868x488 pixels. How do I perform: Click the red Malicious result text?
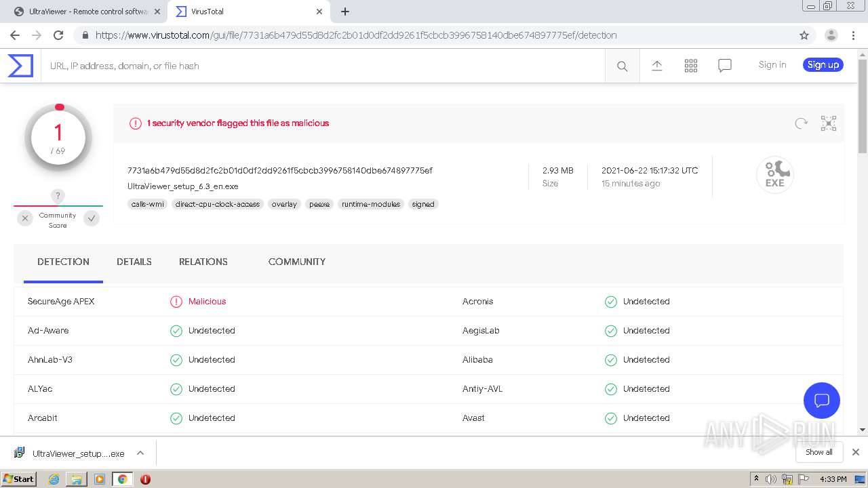pyautogui.click(x=208, y=302)
